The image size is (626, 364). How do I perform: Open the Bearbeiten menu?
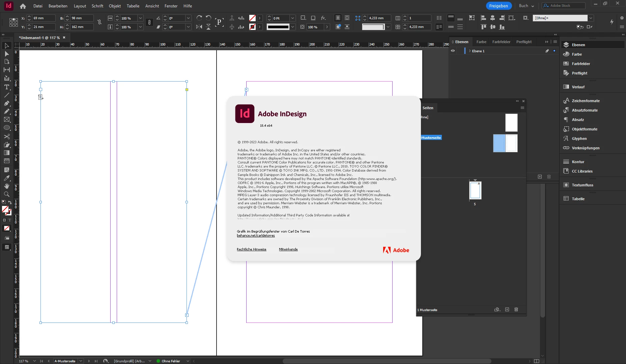point(58,6)
